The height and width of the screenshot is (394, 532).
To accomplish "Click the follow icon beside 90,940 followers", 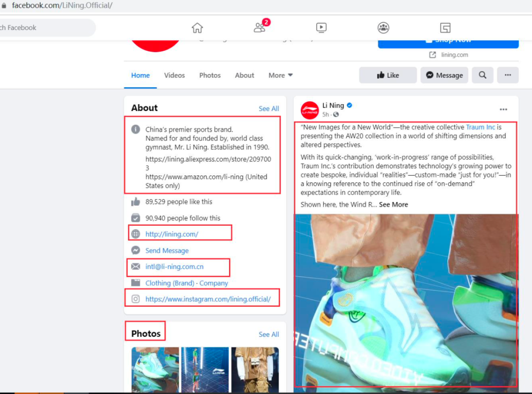I will [136, 218].
